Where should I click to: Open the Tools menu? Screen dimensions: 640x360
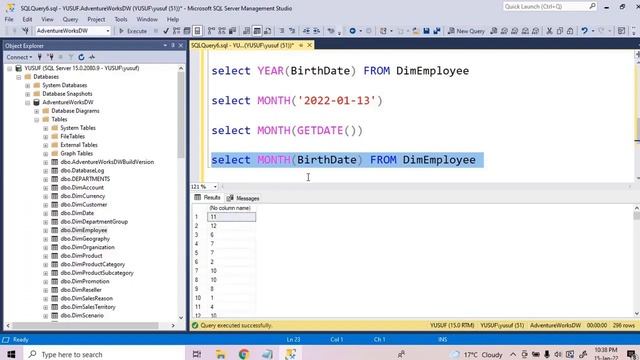121,19
